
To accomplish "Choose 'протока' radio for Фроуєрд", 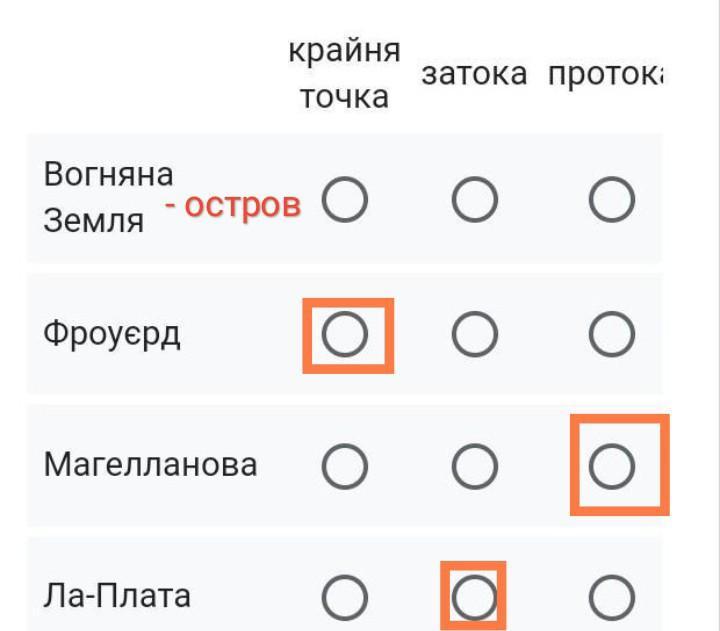I will click(612, 334).
